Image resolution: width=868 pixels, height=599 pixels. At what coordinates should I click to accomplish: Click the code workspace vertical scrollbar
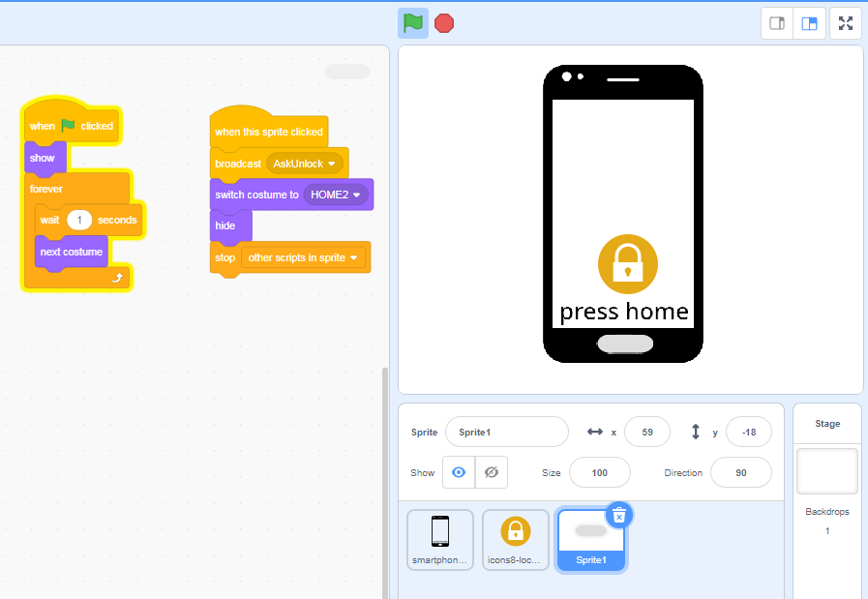click(x=385, y=483)
